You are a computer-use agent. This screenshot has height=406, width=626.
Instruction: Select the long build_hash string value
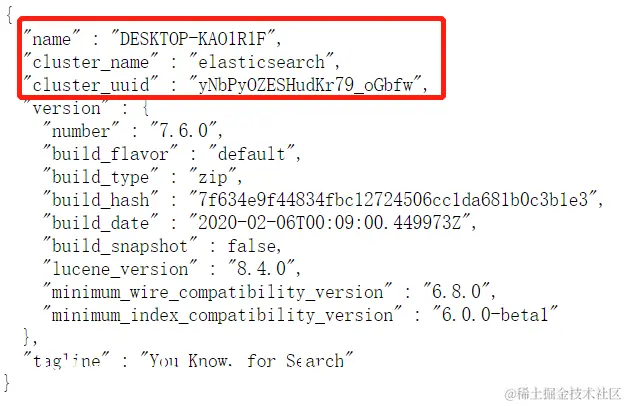point(394,199)
